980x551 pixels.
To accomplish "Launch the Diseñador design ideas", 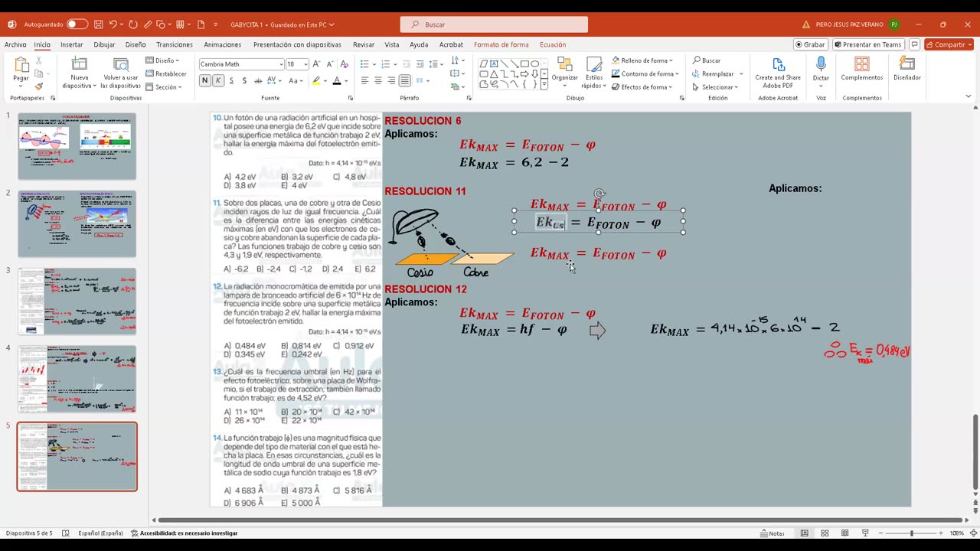I will (x=907, y=69).
